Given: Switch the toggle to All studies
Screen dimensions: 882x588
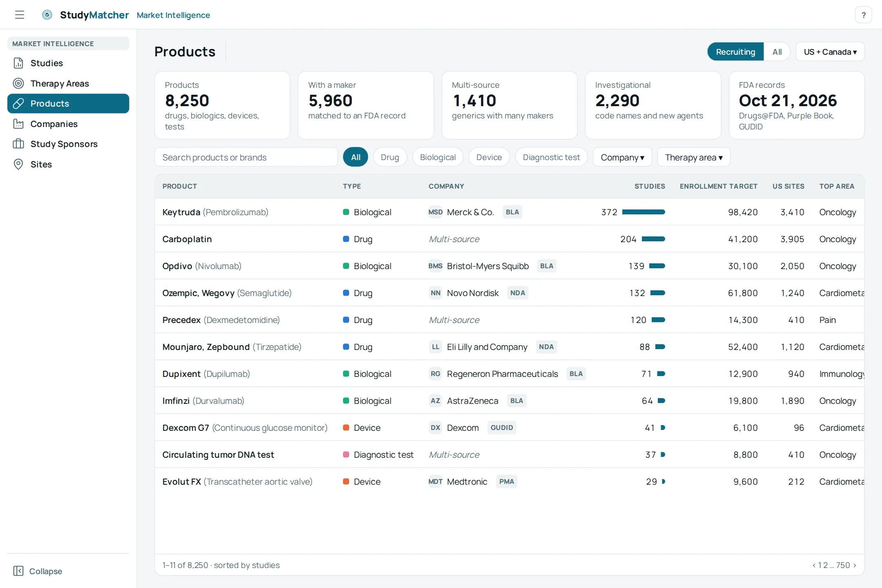Looking at the screenshot, I should pos(777,52).
